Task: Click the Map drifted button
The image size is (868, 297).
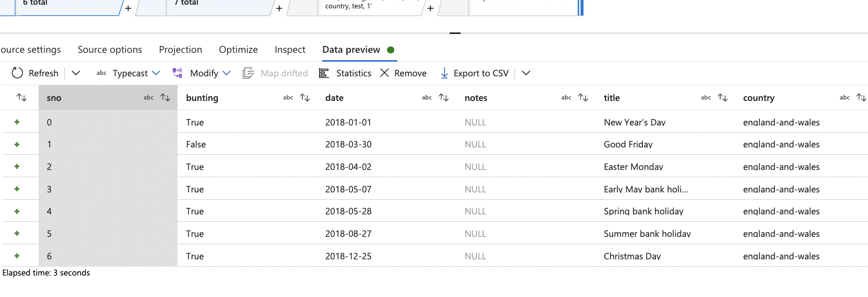Action: (x=276, y=73)
